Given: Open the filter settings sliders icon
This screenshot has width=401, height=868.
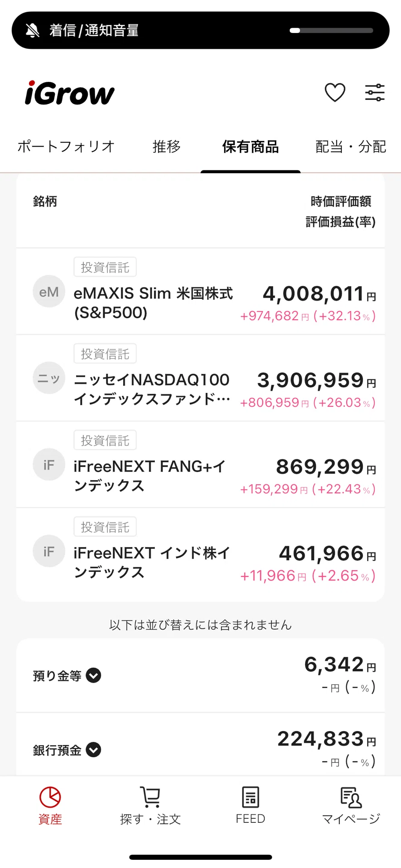Looking at the screenshot, I should [375, 93].
